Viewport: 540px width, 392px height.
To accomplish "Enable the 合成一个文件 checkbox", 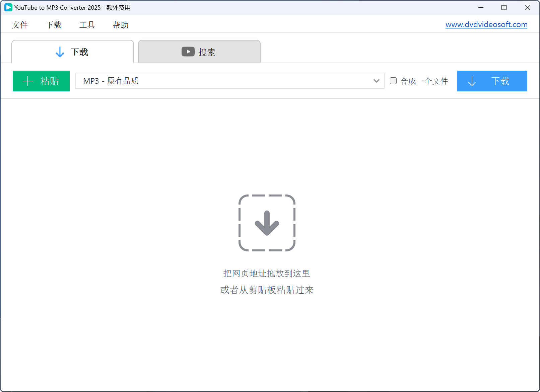I will (393, 81).
